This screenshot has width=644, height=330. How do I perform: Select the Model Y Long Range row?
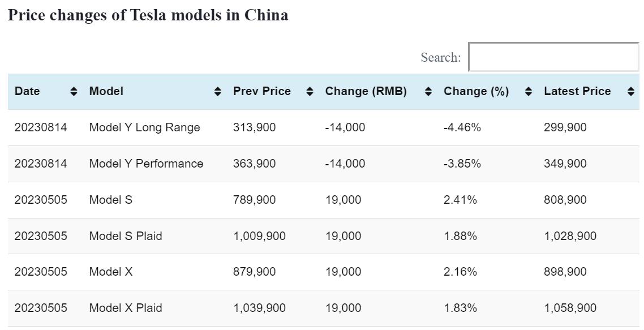click(144, 127)
